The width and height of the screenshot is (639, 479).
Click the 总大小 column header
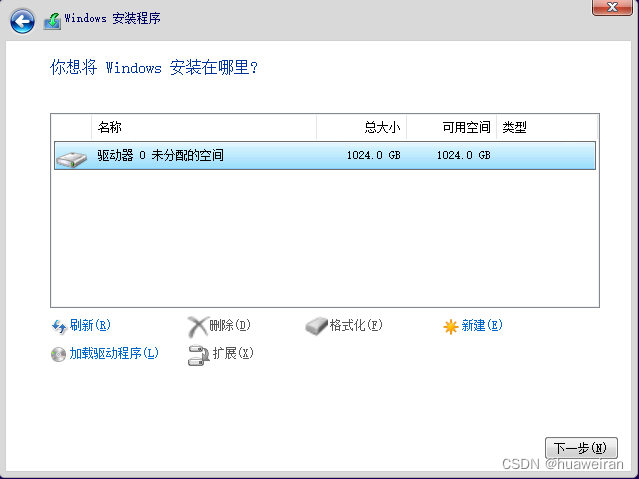[x=361, y=127]
